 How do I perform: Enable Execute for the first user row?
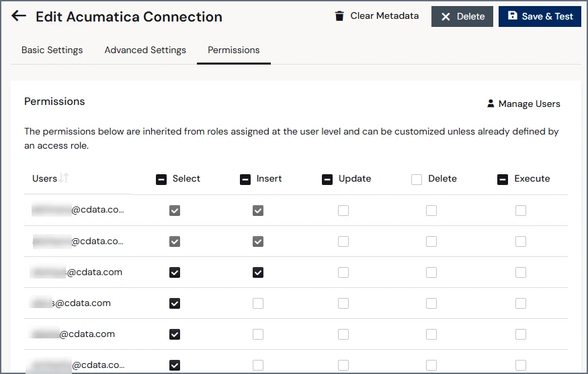521,211
